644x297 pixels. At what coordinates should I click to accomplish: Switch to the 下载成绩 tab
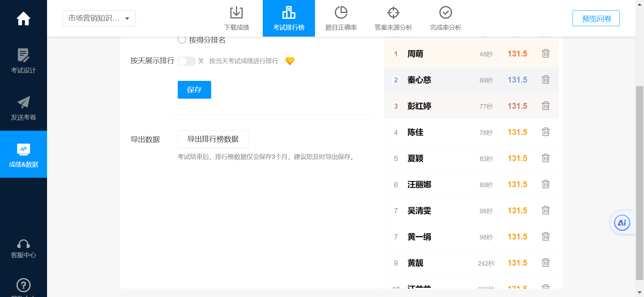tap(237, 18)
